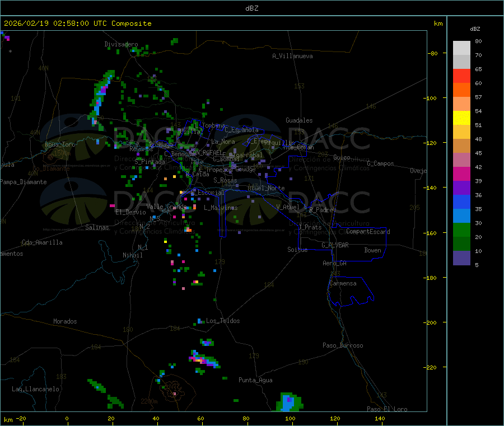The width and height of the screenshot is (504, 426).
Task: Click the orange 57-60 dBZ legend swatch
Action: pyautogui.click(x=461, y=90)
